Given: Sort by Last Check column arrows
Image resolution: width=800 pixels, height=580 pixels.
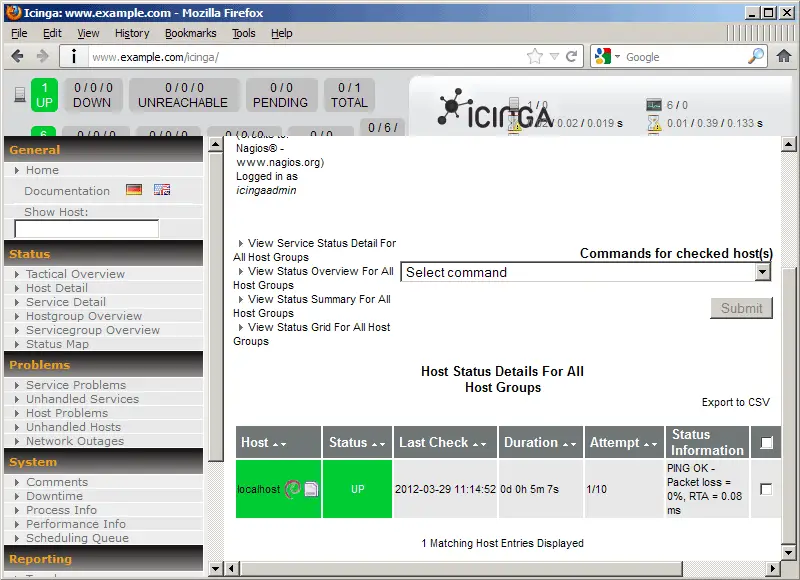Looking at the screenshot, I should [x=479, y=444].
